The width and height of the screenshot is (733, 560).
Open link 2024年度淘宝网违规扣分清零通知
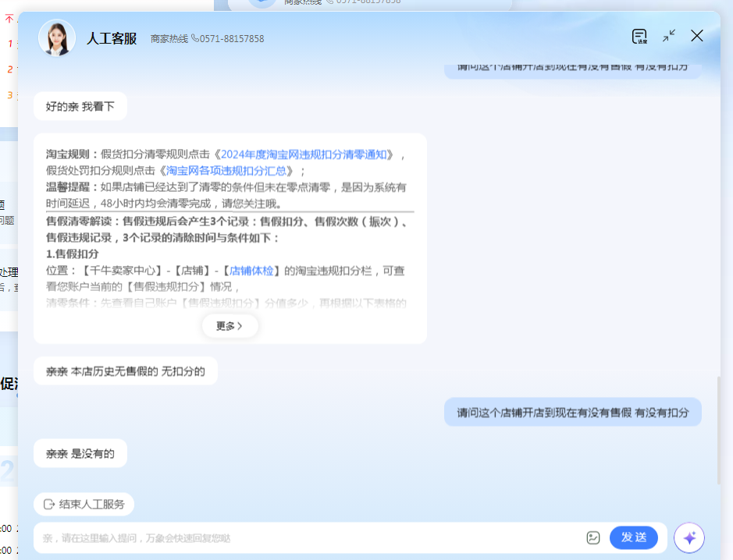(x=304, y=154)
